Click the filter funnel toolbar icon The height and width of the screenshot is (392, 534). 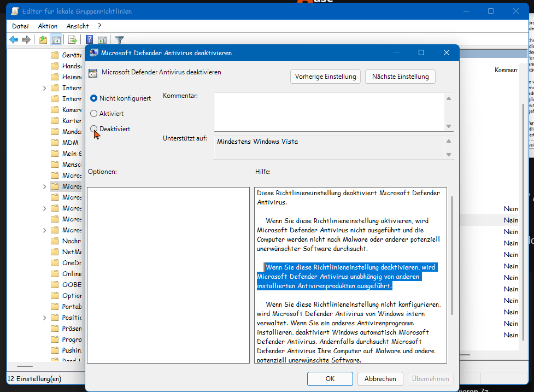[119, 40]
